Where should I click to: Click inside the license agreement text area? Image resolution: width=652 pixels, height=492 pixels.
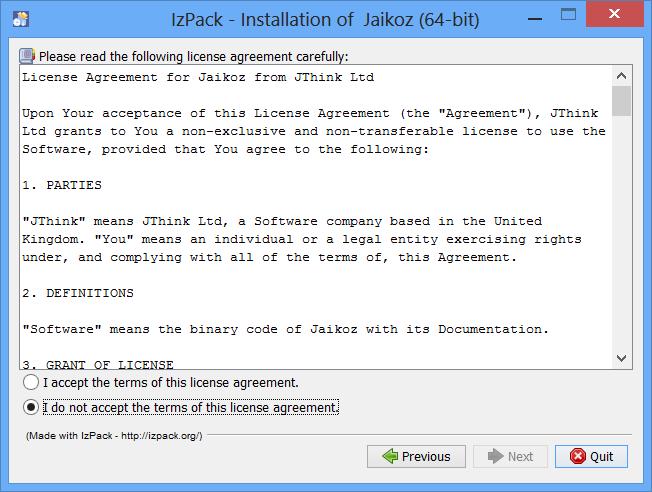pyautogui.click(x=316, y=217)
